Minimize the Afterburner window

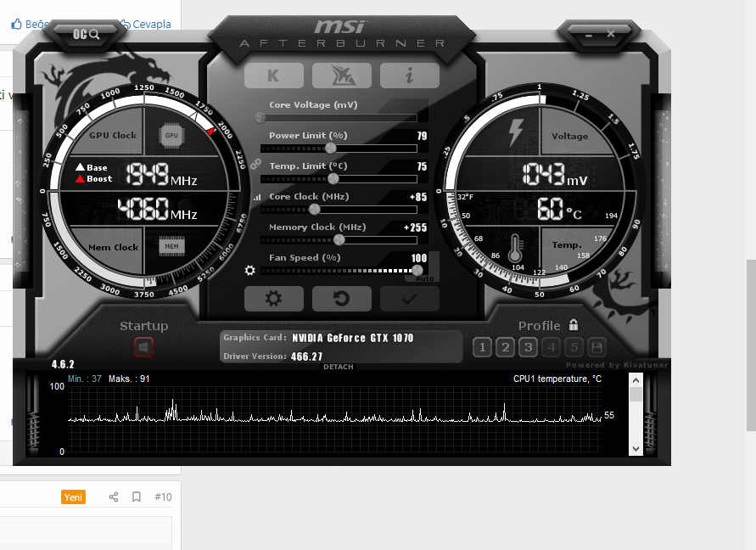point(588,35)
